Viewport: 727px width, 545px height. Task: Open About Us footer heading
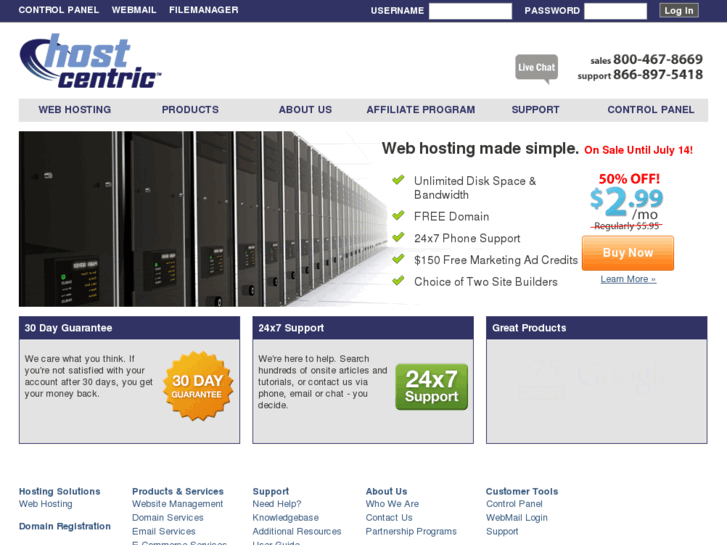point(386,491)
